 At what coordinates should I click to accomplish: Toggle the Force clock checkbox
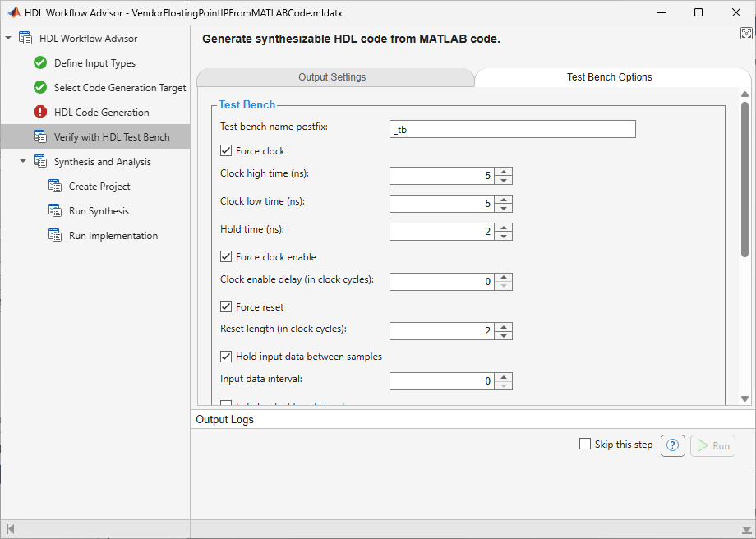pos(226,150)
